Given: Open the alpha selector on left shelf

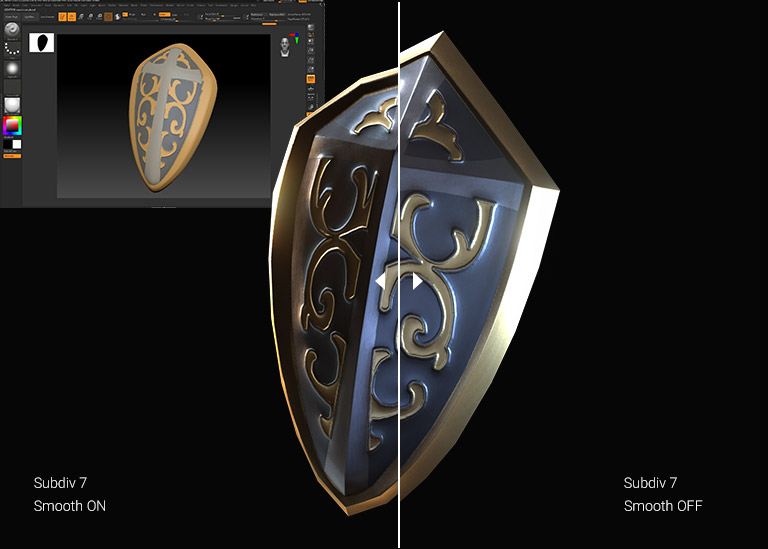Looking at the screenshot, I should (x=12, y=68).
